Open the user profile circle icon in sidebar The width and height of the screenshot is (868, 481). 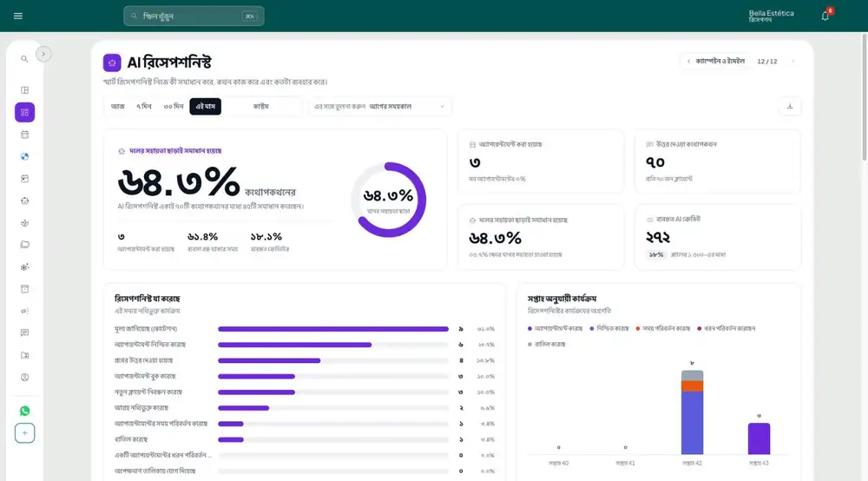(24, 378)
